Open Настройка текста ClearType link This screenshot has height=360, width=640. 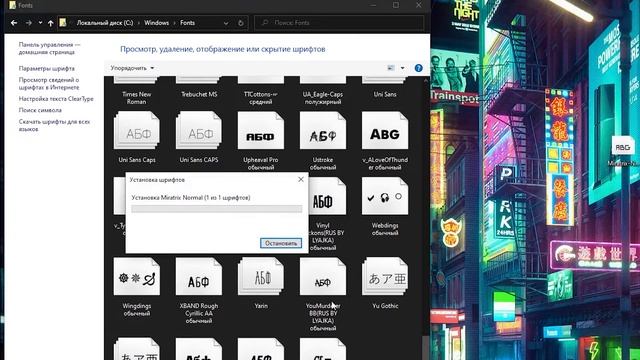56,99
